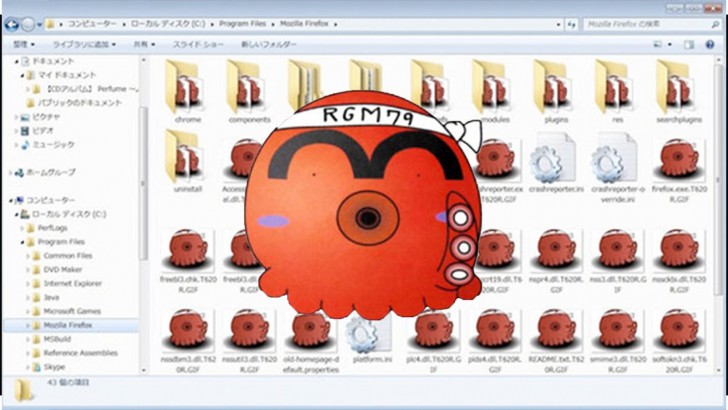
Task: Select the firefox.exe.T620R.G2F octopus file icon
Action: coord(678,159)
